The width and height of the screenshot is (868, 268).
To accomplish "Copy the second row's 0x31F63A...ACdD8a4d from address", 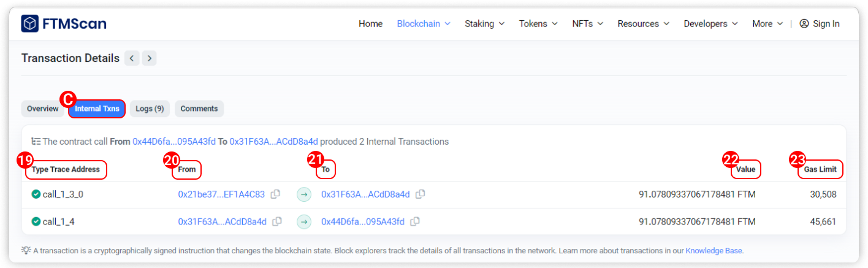I will (x=277, y=221).
